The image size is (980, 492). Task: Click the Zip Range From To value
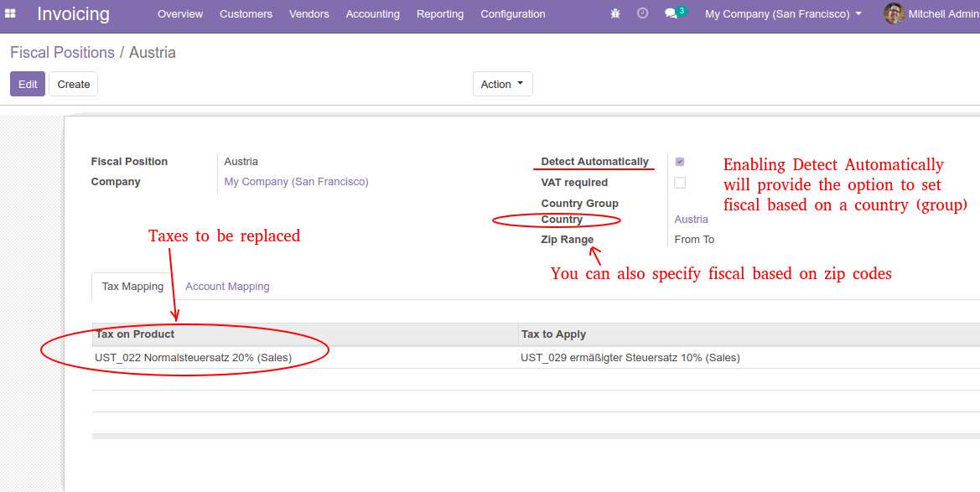(694, 240)
